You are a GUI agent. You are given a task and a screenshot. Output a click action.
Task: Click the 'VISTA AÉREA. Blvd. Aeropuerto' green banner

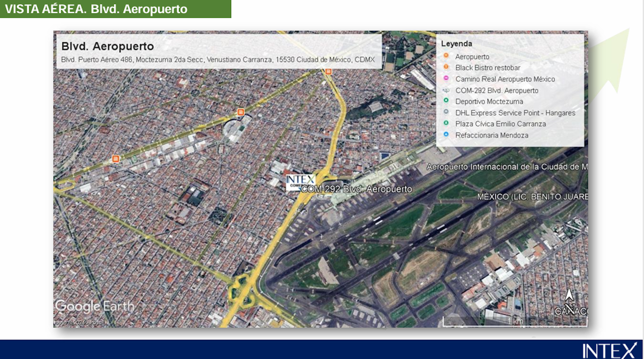click(116, 9)
